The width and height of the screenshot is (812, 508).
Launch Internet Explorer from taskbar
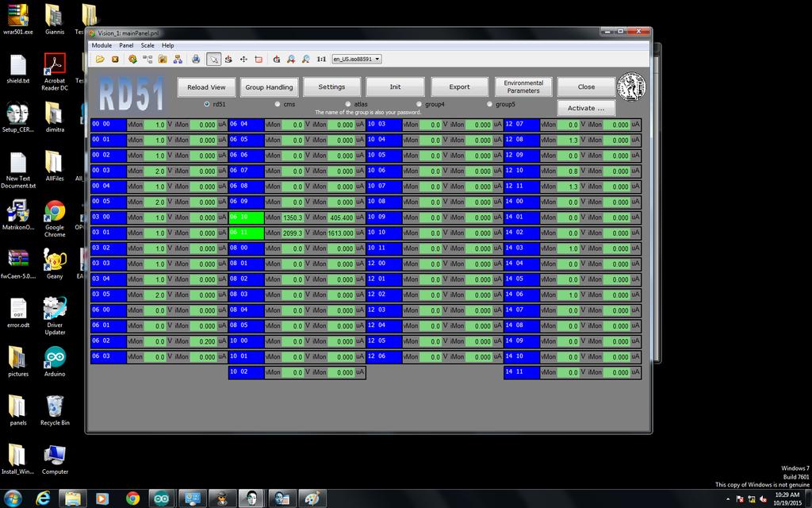43,498
